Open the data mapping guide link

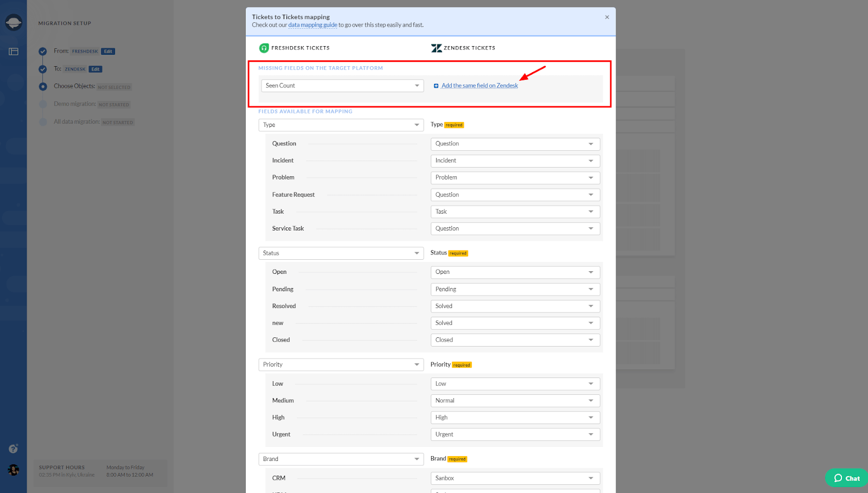(x=312, y=25)
